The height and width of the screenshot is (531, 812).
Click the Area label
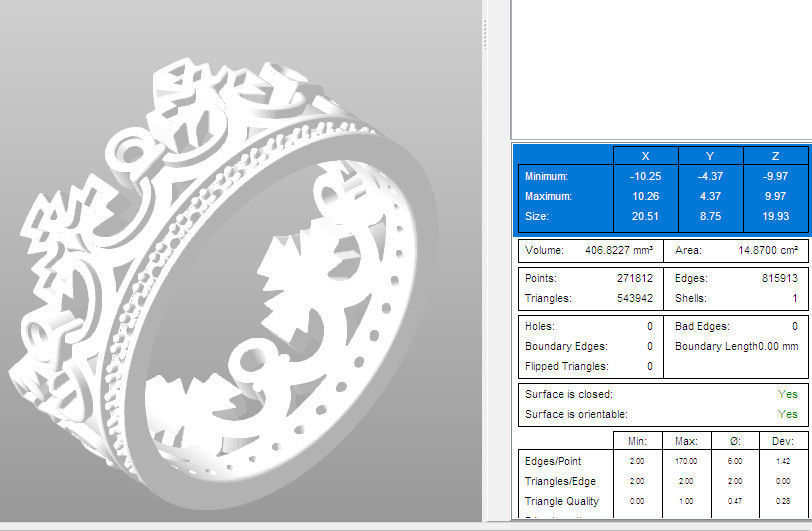pyautogui.click(x=688, y=250)
